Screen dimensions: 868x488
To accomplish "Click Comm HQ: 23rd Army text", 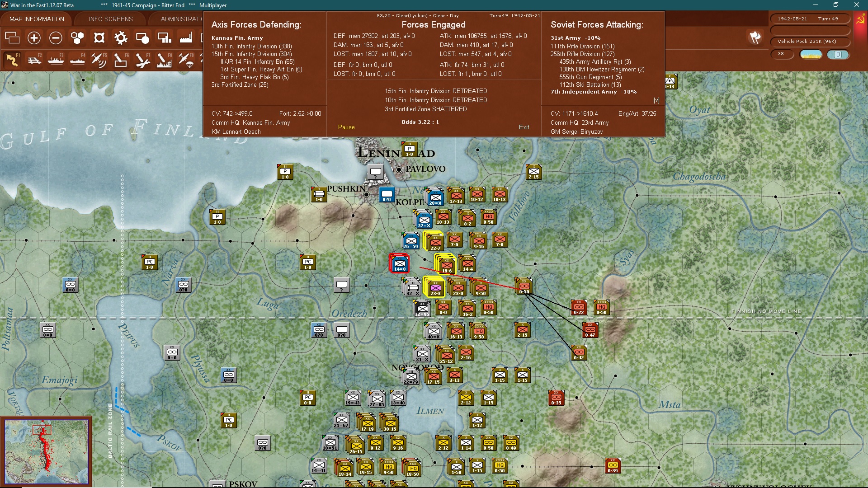I will 580,123.
